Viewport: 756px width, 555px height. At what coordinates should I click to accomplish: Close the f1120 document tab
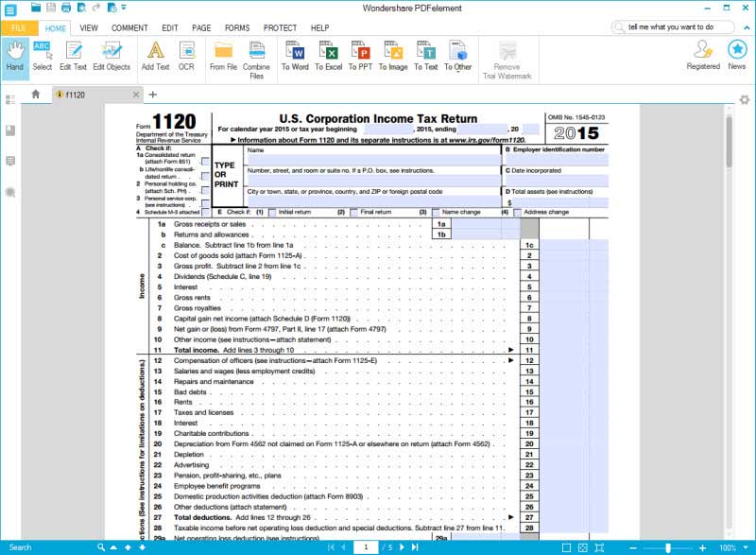coord(136,95)
